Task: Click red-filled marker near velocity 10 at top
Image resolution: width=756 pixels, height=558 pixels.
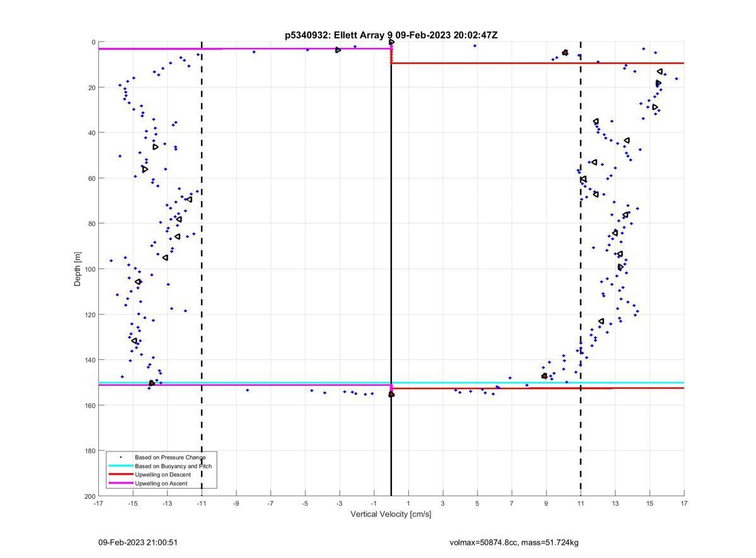Action: click(x=565, y=53)
